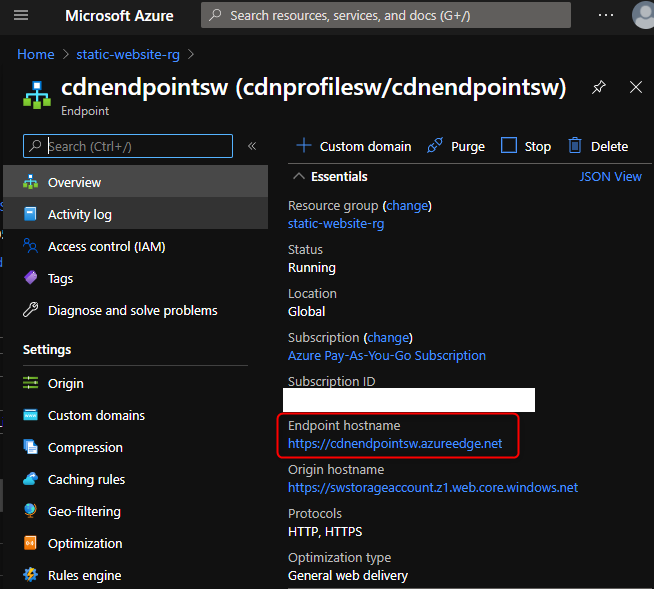Collapse the Essentials section
The image size is (654, 589).
pos(298,176)
